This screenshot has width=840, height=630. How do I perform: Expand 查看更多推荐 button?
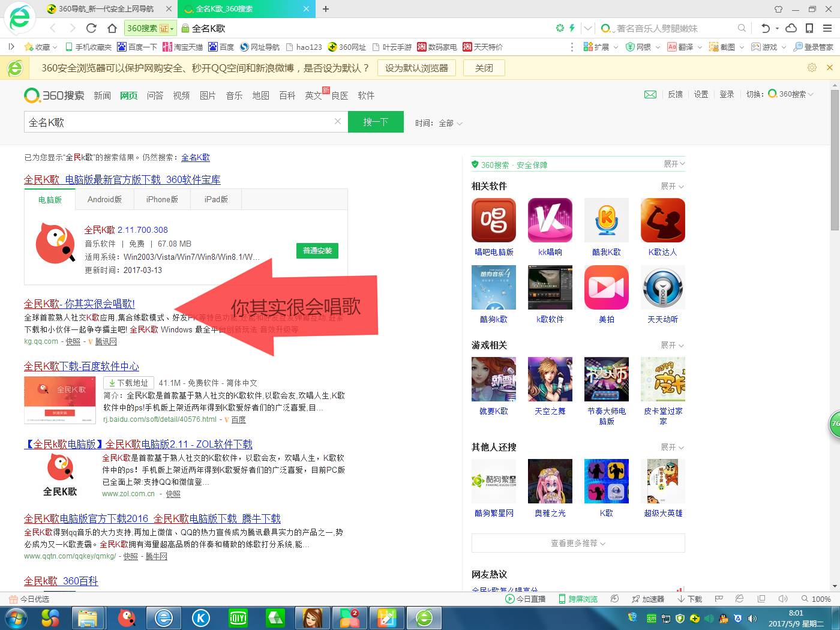coord(578,543)
